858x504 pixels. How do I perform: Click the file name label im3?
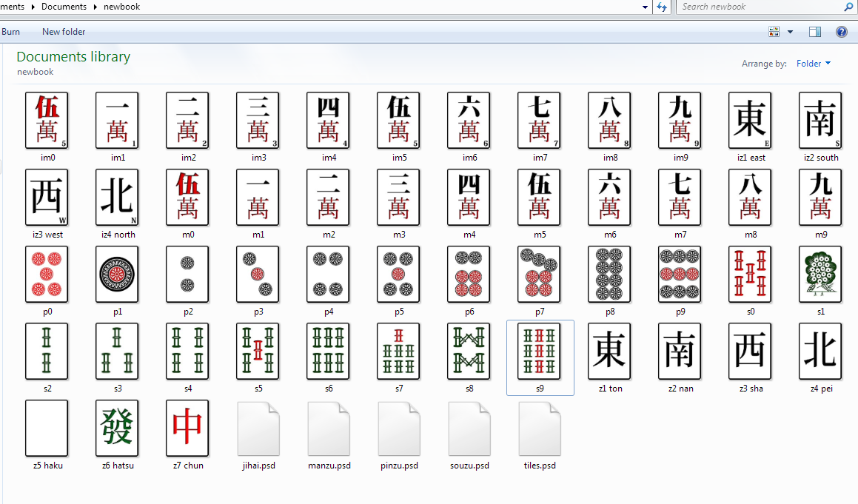259,158
